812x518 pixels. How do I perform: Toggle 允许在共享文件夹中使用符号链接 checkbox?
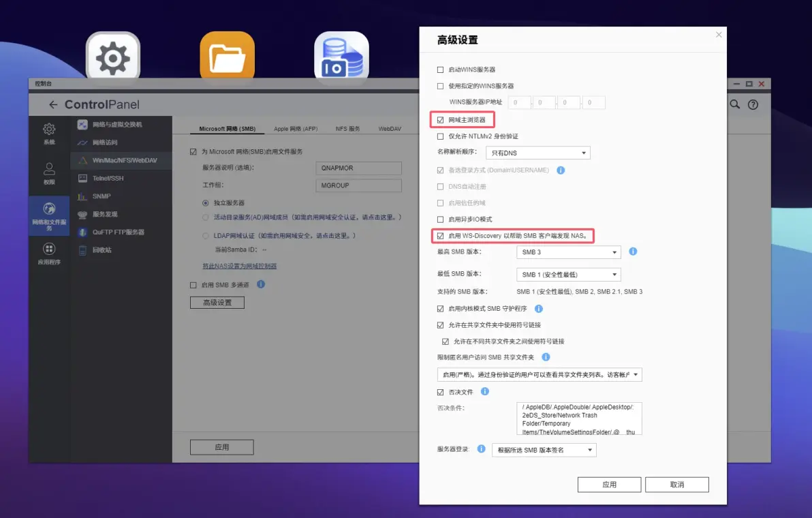[440, 325]
